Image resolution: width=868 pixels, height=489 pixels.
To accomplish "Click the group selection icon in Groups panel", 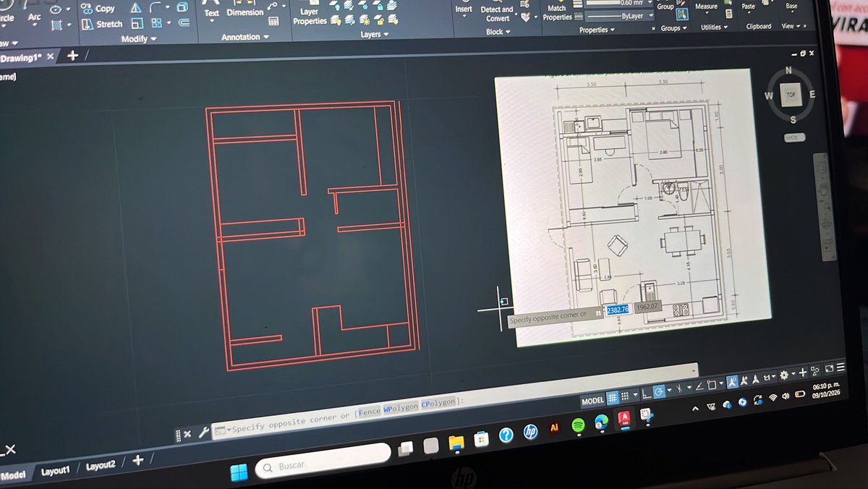I will point(681,14).
